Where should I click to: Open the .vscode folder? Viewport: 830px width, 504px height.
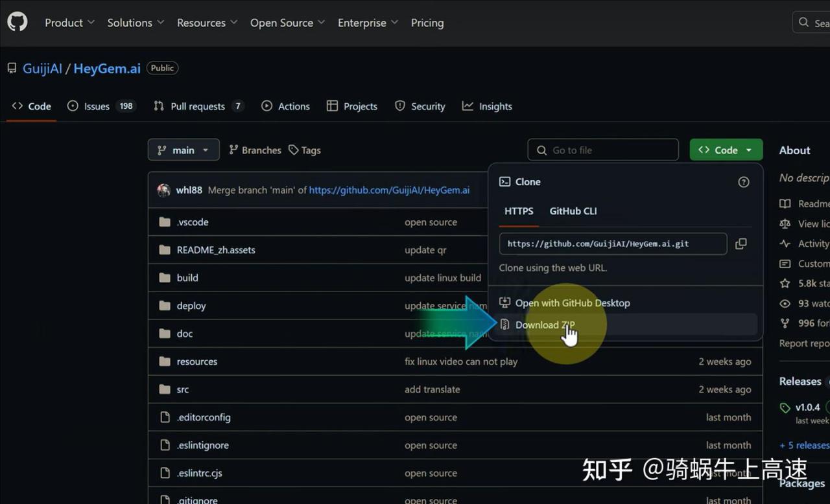193,222
